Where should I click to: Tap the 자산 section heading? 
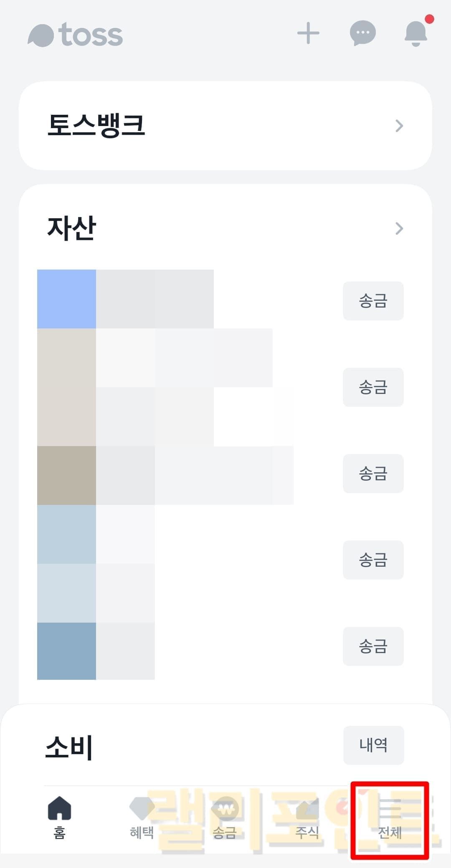[72, 228]
